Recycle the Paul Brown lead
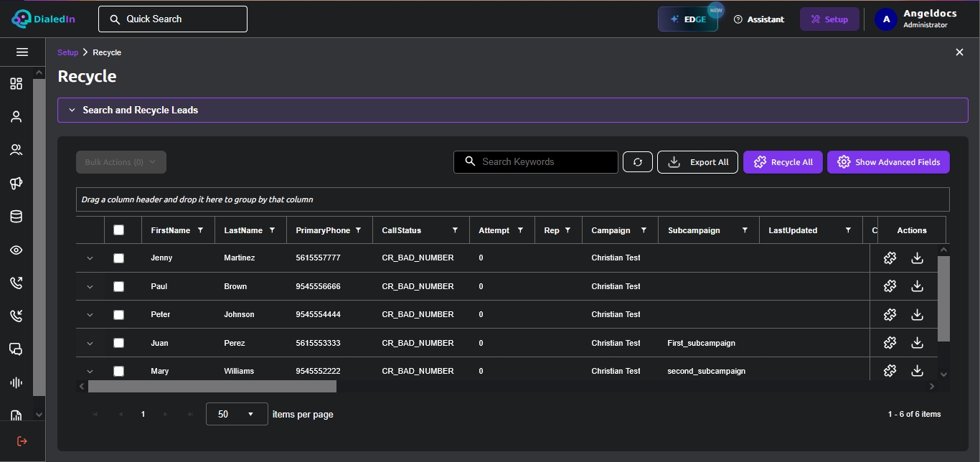 click(890, 286)
